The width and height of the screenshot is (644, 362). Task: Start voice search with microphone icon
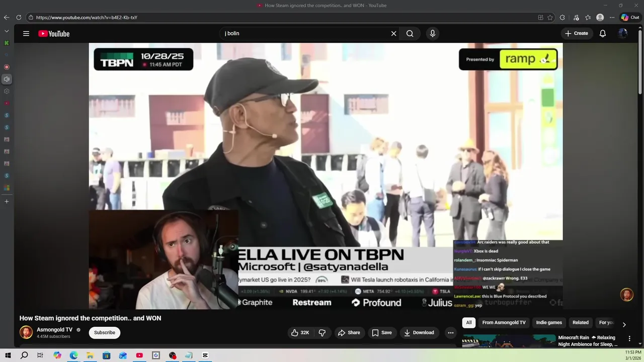(x=432, y=34)
